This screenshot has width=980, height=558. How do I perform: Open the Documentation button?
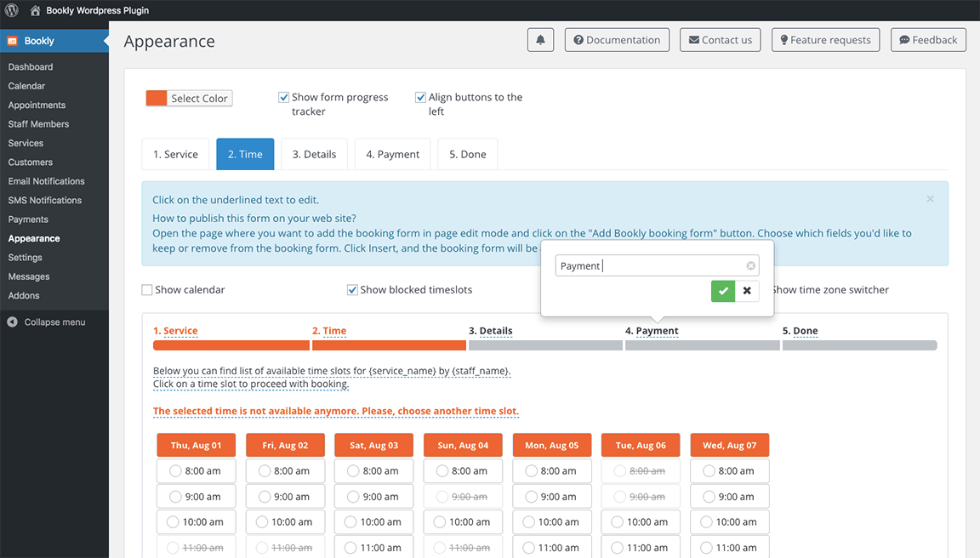pos(617,40)
